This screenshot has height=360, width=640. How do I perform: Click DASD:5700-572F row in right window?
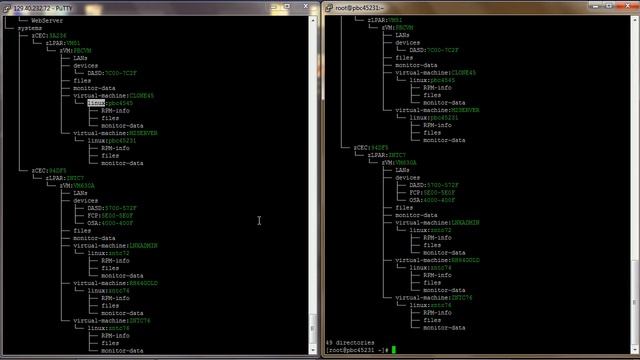(434, 185)
